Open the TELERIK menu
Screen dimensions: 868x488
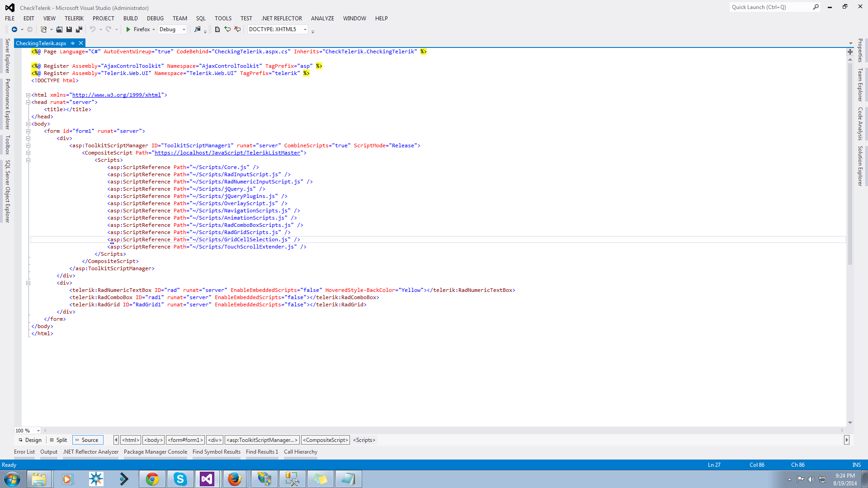click(x=74, y=19)
